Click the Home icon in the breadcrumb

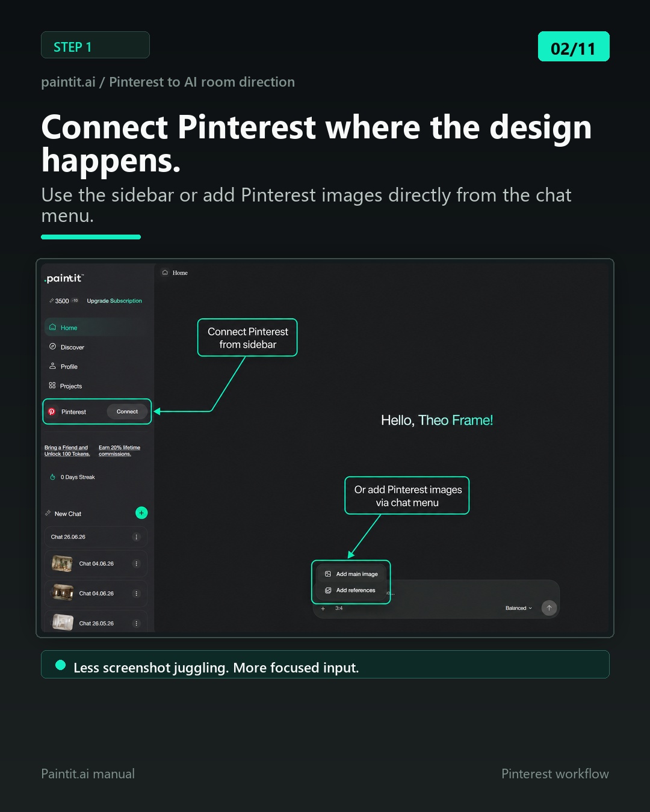pos(165,272)
